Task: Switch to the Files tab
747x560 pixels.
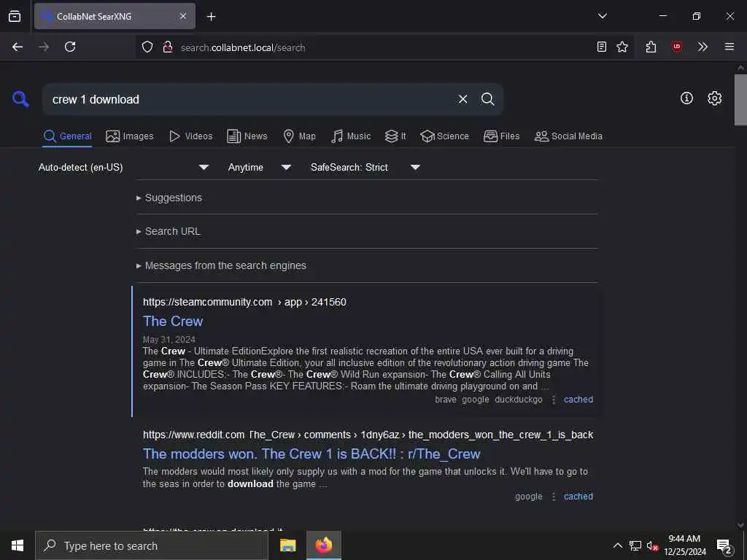Action: (x=501, y=136)
